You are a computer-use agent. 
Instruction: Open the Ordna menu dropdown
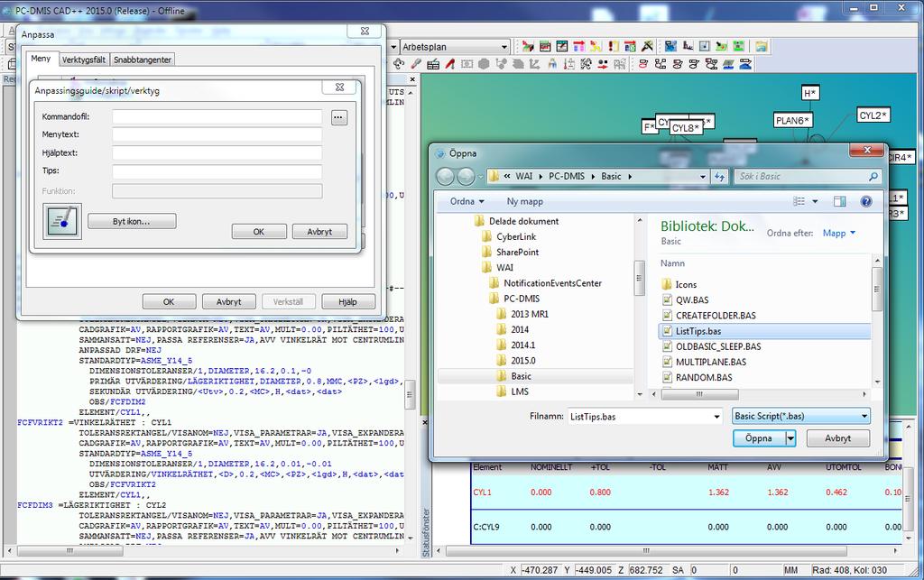467,201
